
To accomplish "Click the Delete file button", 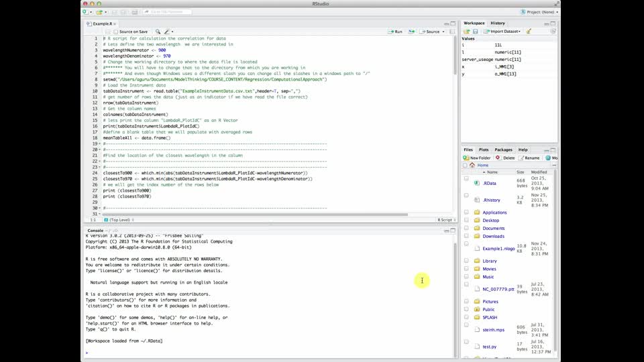I will (505, 158).
